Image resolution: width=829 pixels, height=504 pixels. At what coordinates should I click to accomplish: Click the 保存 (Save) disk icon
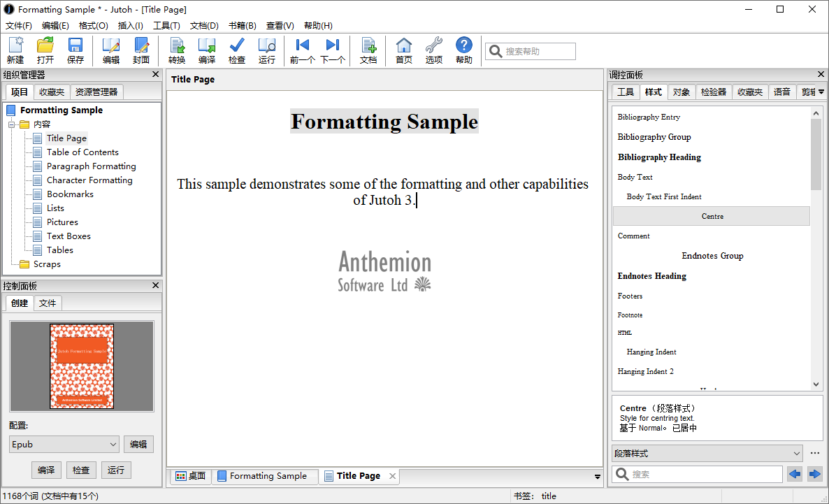[75, 50]
